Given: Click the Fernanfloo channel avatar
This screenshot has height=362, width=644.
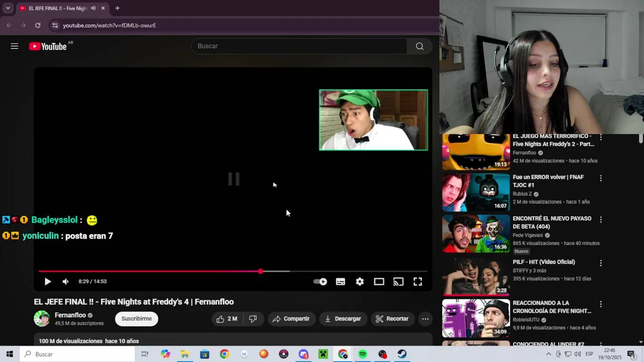Looking at the screenshot, I should [42, 319].
